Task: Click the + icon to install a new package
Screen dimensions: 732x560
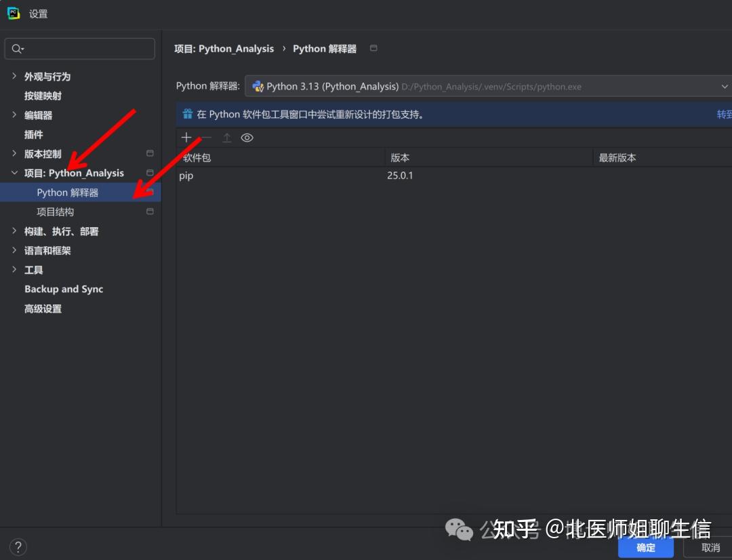Action: (x=186, y=137)
